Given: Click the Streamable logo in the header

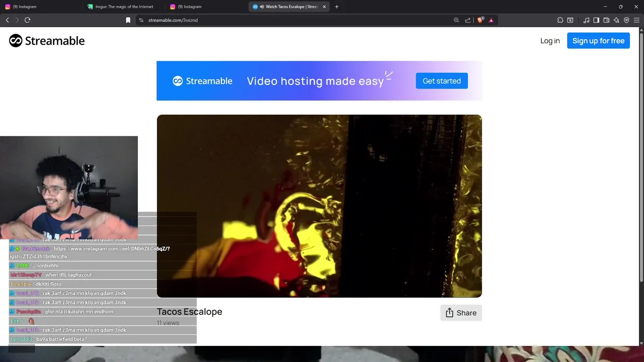Looking at the screenshot, I should click(47, 41).
